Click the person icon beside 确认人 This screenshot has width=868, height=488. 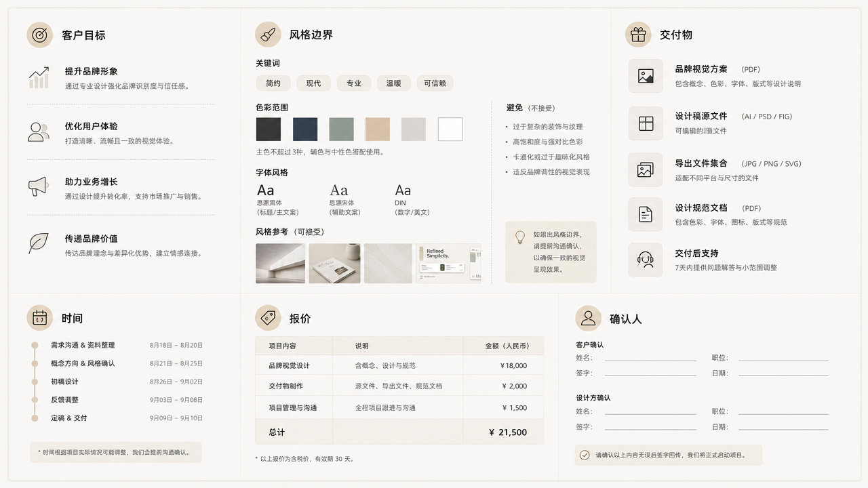coord(588,318)
